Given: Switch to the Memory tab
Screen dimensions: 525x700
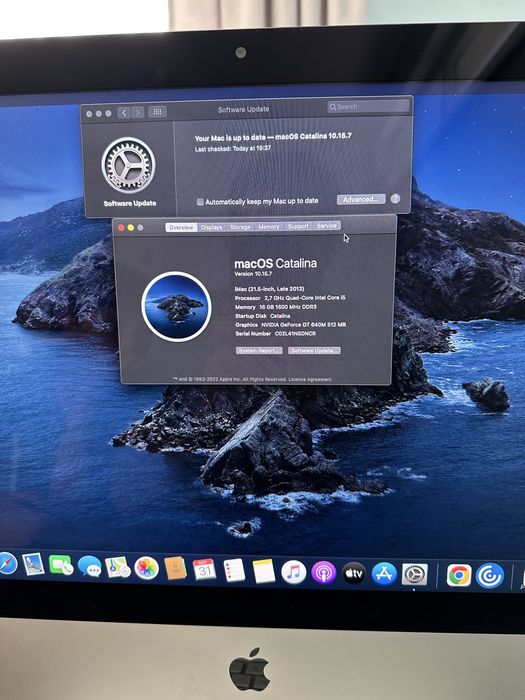Looking at the screenshot, I should 269,227.
